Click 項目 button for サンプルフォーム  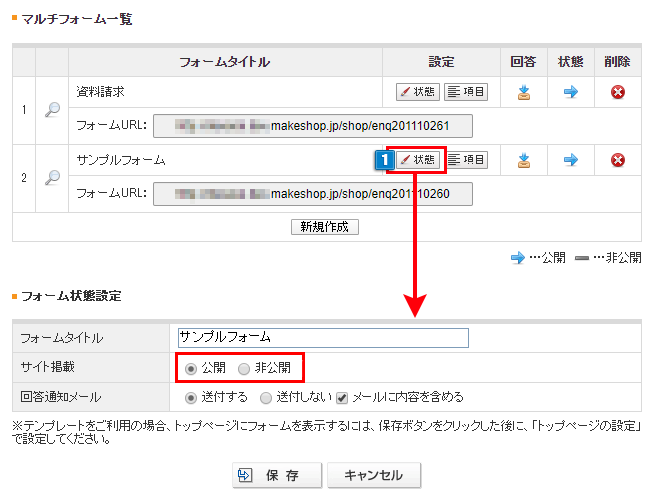[x=467, y=160]
